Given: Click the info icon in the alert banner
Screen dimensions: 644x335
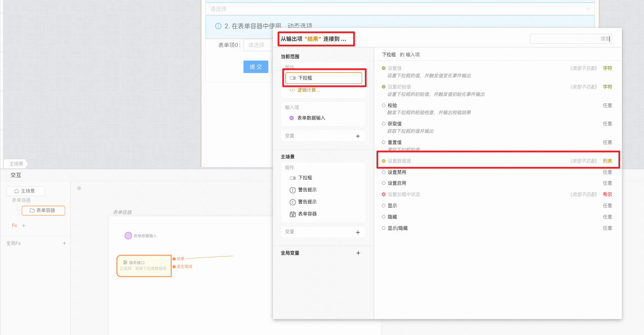Looking at the screenshot, I should pos(218,26).
